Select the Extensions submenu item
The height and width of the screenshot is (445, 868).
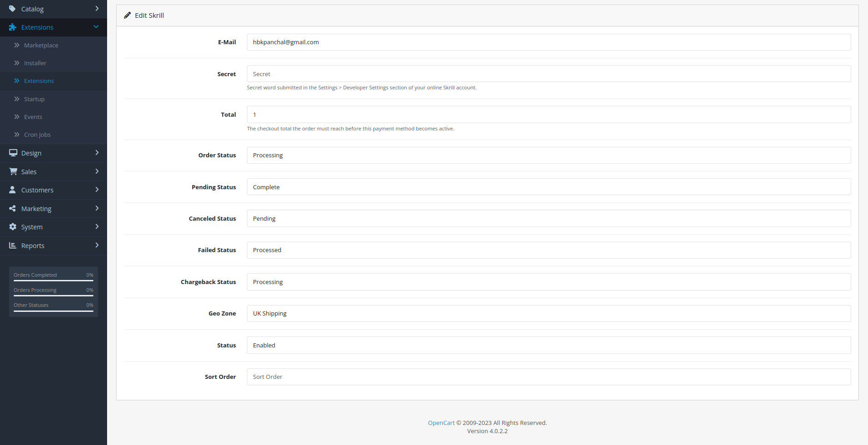[x=53, y=81]
